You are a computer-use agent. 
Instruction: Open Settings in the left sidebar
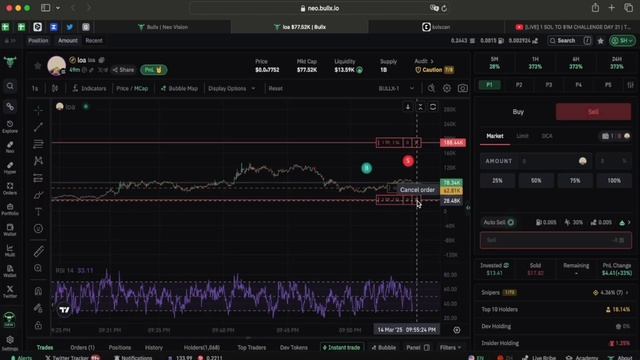click(10, 343)
